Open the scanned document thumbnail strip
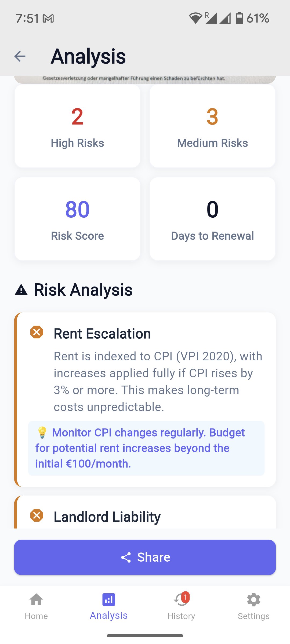290x644 pixels. (145, 79)
